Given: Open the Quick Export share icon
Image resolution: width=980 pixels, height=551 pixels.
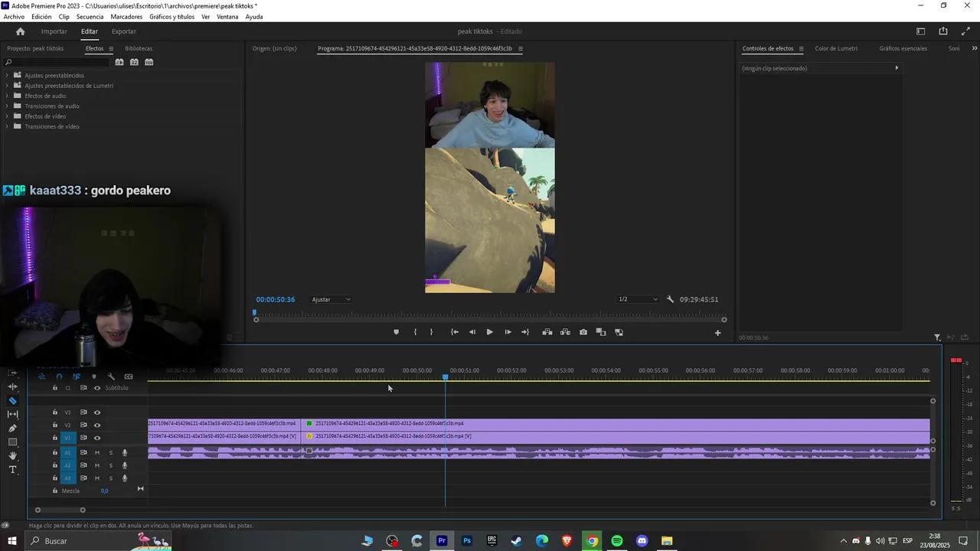Looking at the screenshot, I should [x=943, y=31].
